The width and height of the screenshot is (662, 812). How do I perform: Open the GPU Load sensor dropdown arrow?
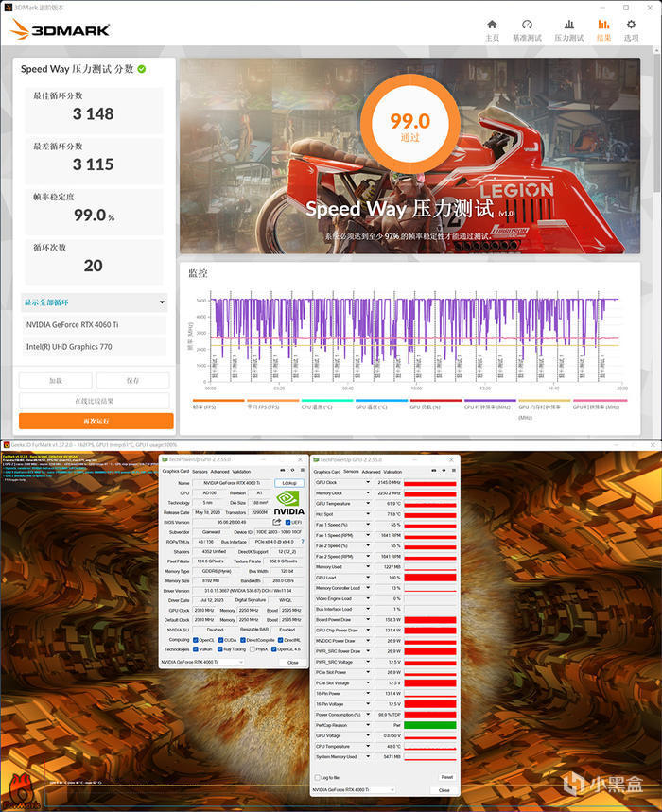pyautogui.click(x=368, y=577)
